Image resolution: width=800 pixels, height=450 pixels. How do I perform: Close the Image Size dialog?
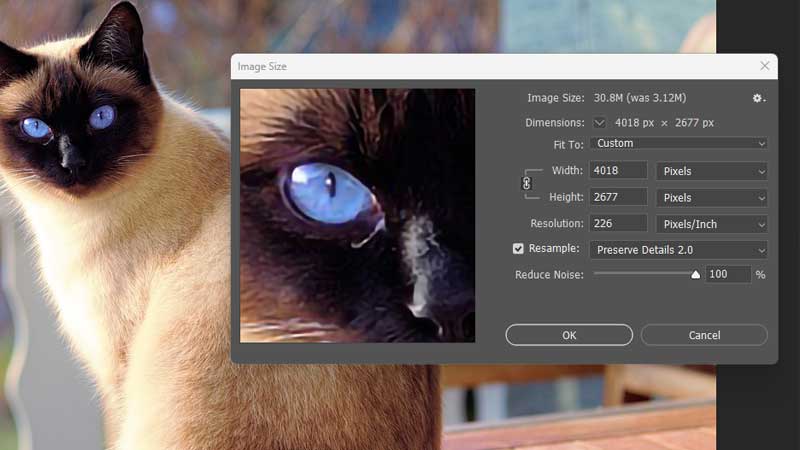(x=764, y=66)
